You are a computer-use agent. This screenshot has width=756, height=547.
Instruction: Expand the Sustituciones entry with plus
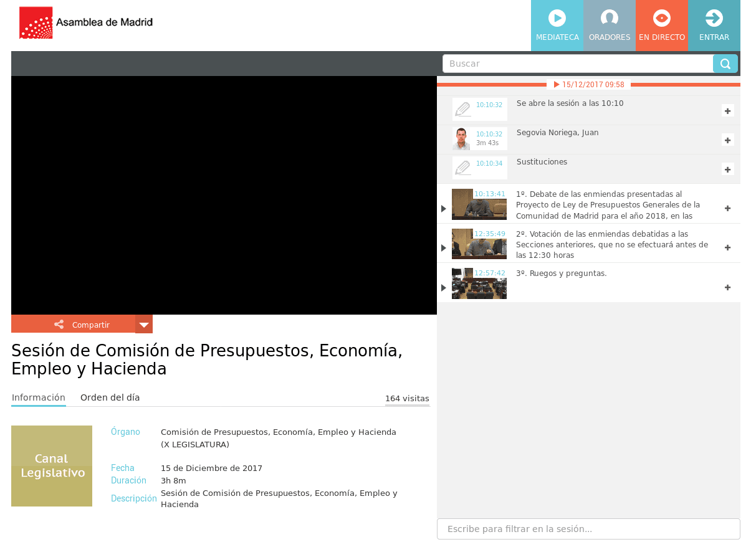click(x=727, y=169)
